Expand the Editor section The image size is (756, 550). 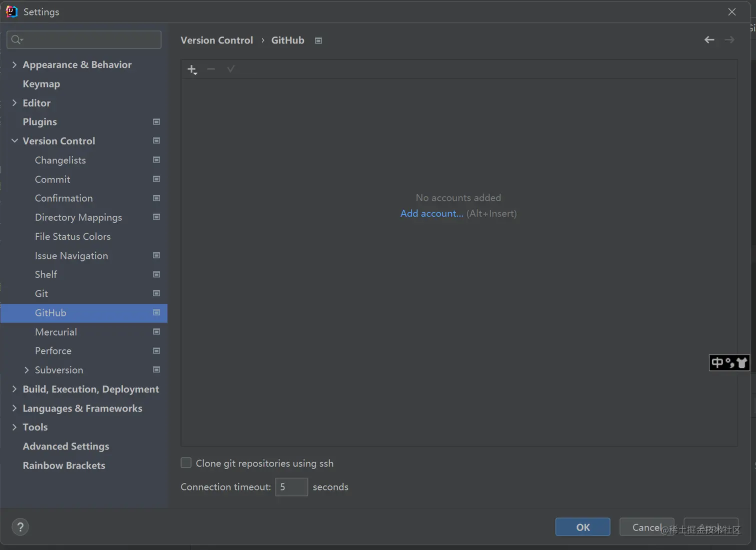point(14,103)
